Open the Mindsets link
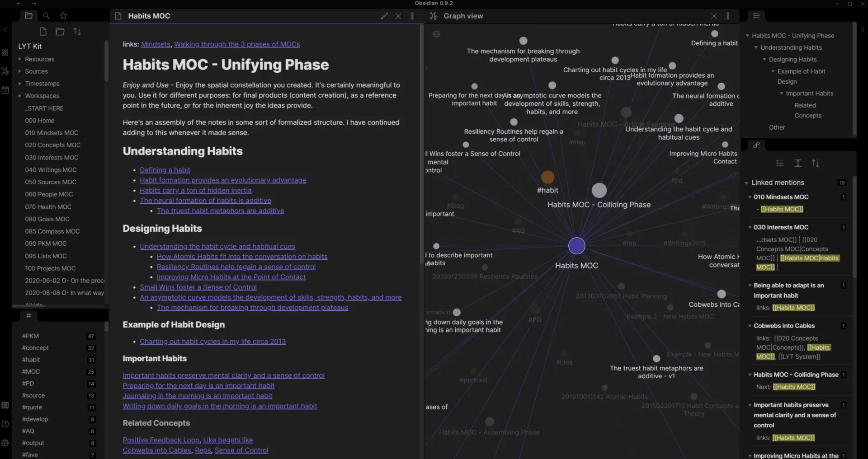 pyautogui.click(x=156, y=44)
